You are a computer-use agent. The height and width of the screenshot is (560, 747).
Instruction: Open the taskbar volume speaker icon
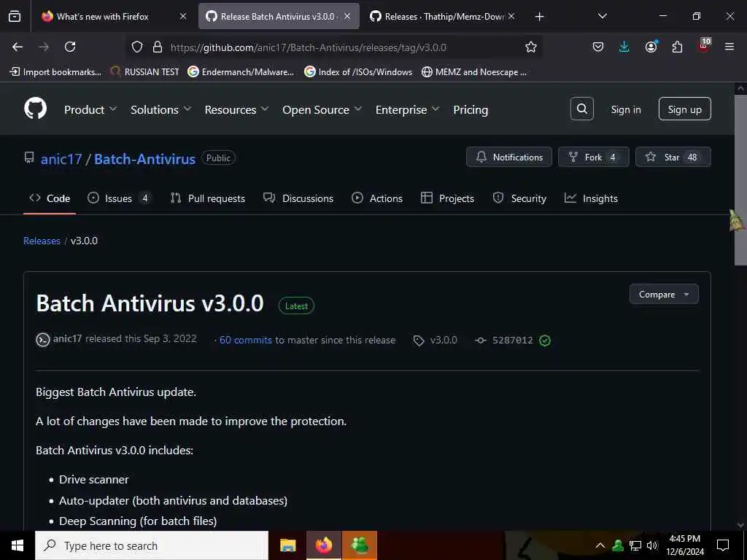pyautogui.click(x=652, y=545)
